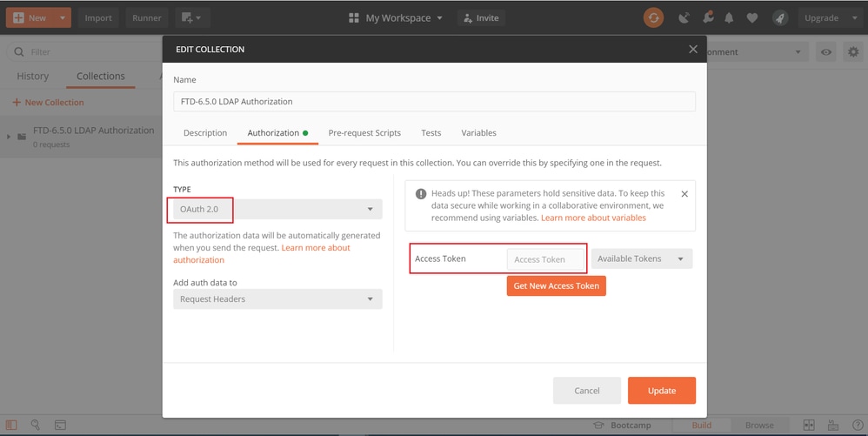
Task: Click the Update button
Action: tap(662, 391)
